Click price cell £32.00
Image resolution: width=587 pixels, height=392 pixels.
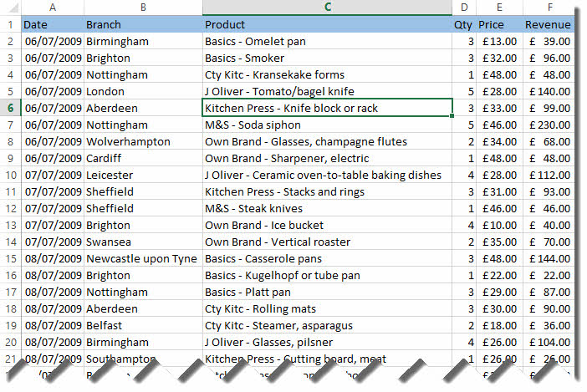(499, 59)
